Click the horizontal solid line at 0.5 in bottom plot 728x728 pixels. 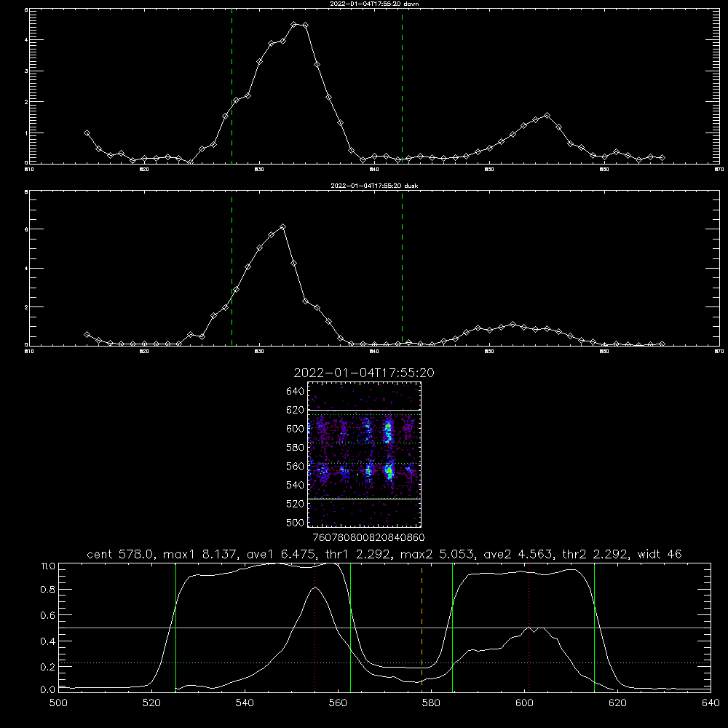[384, 628]
